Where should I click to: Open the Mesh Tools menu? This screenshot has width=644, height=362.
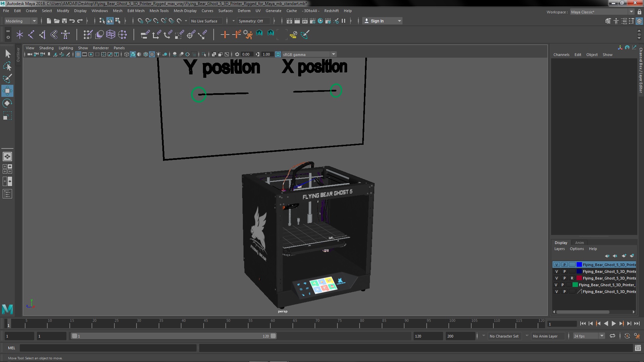tap(159, 11)
